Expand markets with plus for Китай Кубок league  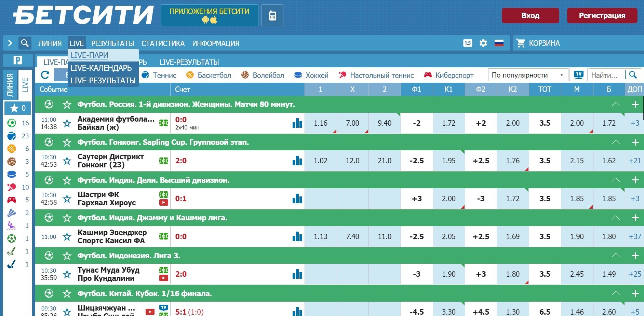[635, 293]
